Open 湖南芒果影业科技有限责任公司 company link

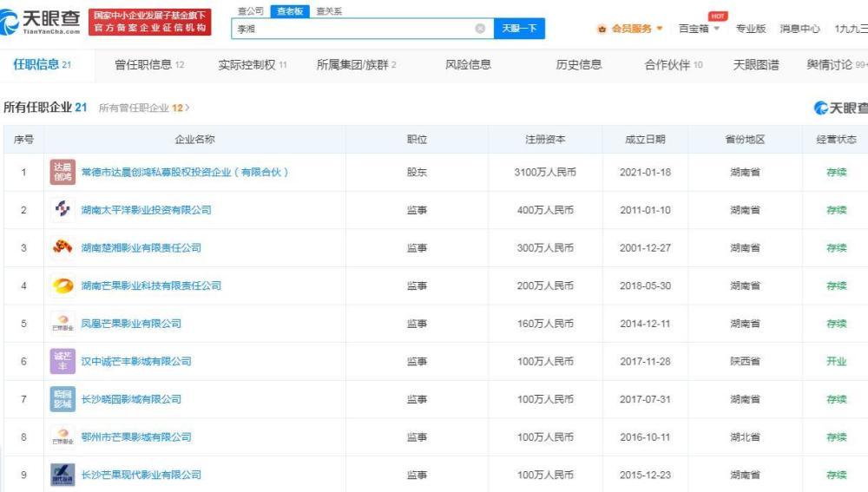coord(151,285)
